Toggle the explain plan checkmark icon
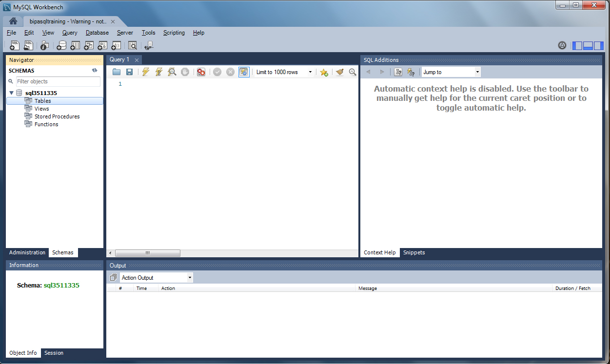 click(x=217, y=72)
